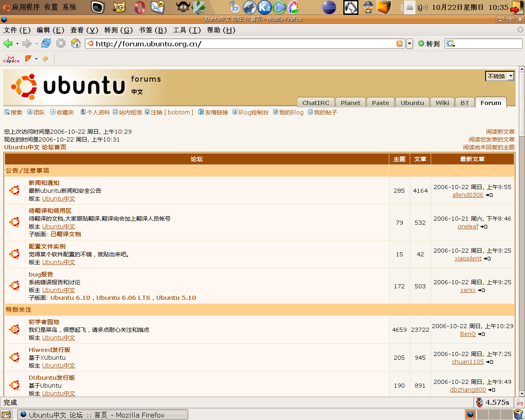Click the orange cube launcher in the panel
The width and height of the screenshot is (525, 420).
pos(384,7)
